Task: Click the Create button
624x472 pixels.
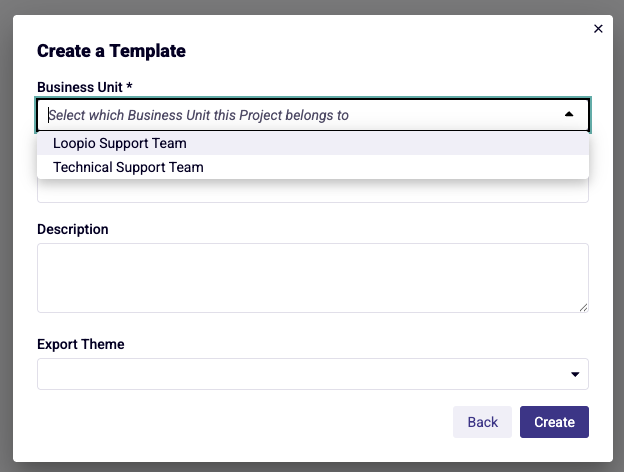Action: click(x=554, y=422)
